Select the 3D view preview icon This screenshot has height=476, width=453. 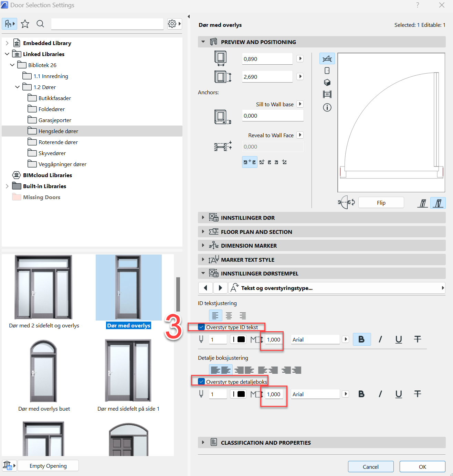pos(327,83)
